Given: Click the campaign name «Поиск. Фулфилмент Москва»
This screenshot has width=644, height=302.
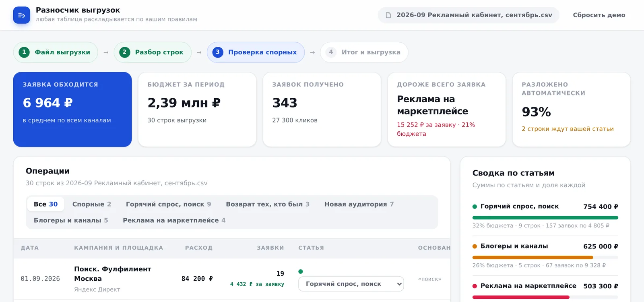Looking at the screenshot, I should click(x=113, y=274).
